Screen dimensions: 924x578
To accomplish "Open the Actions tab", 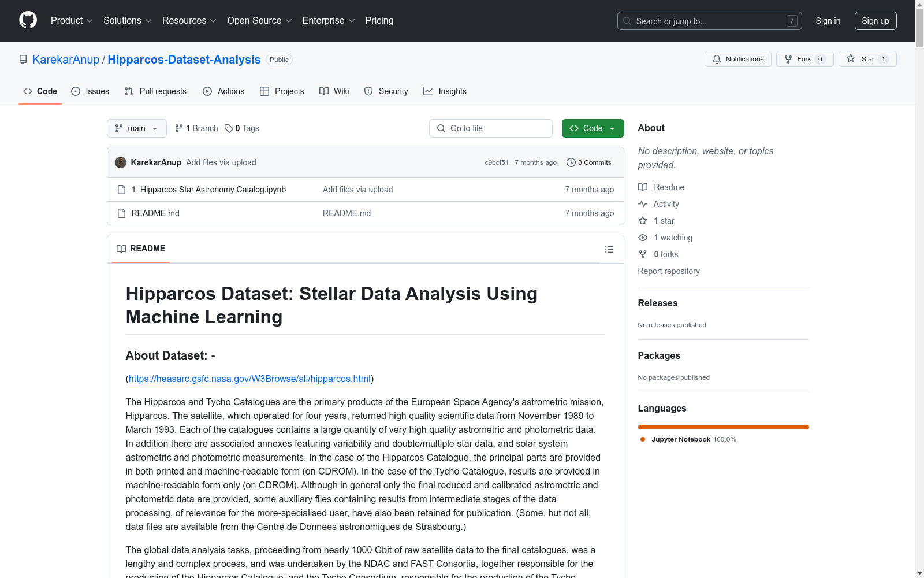I will point(223,91).
